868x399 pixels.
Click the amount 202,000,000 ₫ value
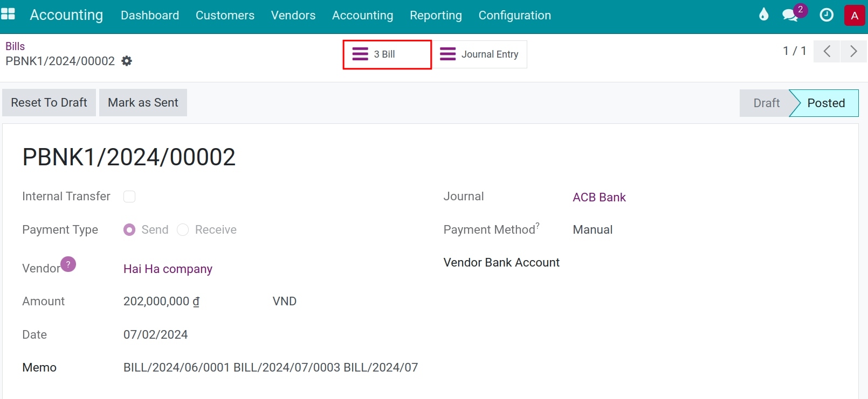tap(161, 301)
